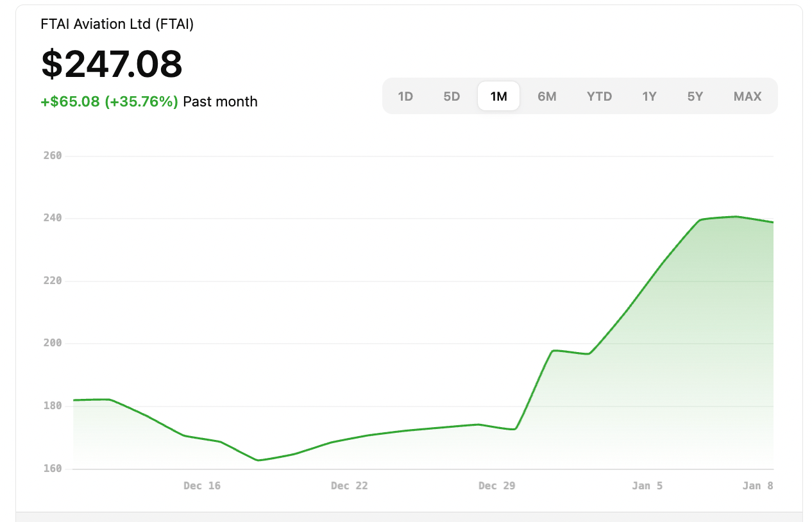This screenshot has height=522, width=812.
Task: Show the 6M price history
Action: tap(547, 96)
